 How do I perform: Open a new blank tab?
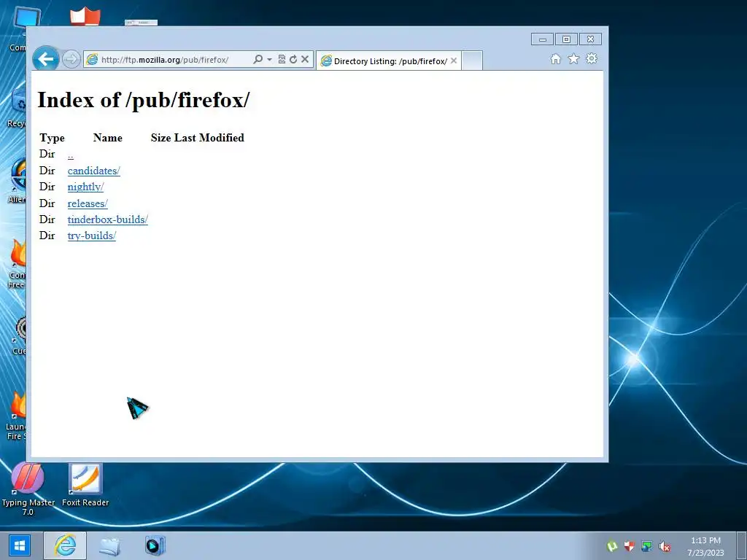(472, 61)
